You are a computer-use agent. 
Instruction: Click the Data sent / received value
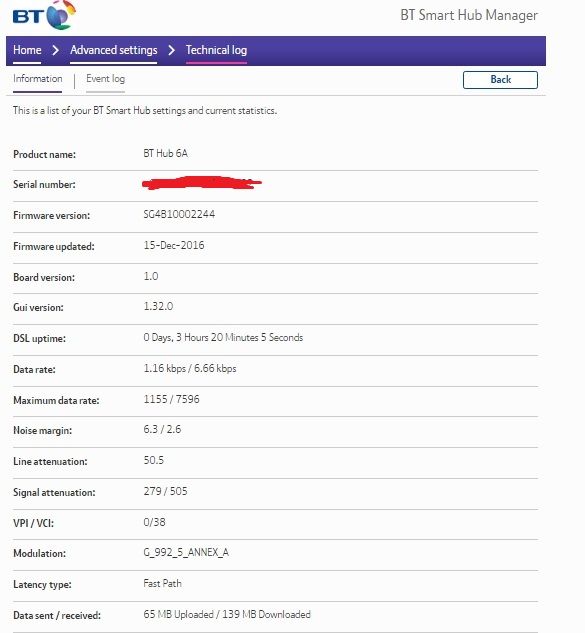click(227, 614)
